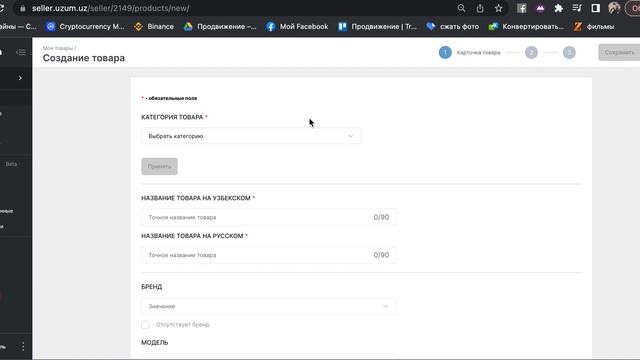Click the browser zoom magnifier icon
The height and width of the screenshot is (360, 640).
[x=461, y=8]
